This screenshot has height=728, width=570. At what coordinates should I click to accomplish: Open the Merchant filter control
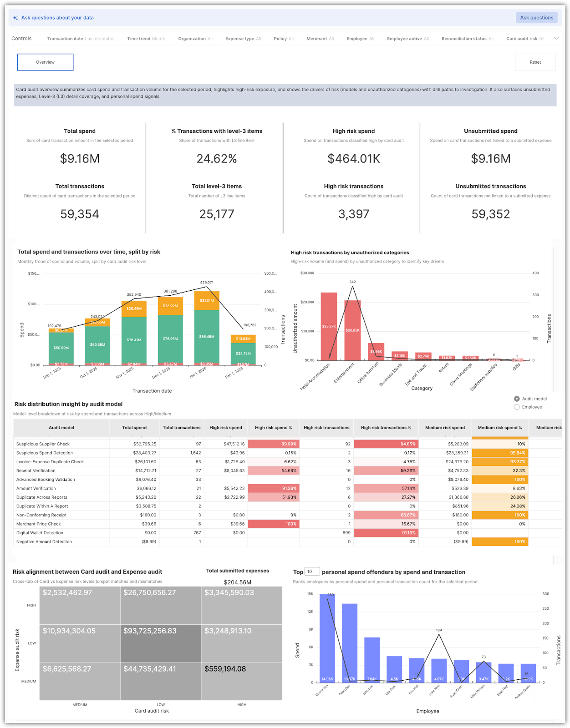click(x=320, y=39)
